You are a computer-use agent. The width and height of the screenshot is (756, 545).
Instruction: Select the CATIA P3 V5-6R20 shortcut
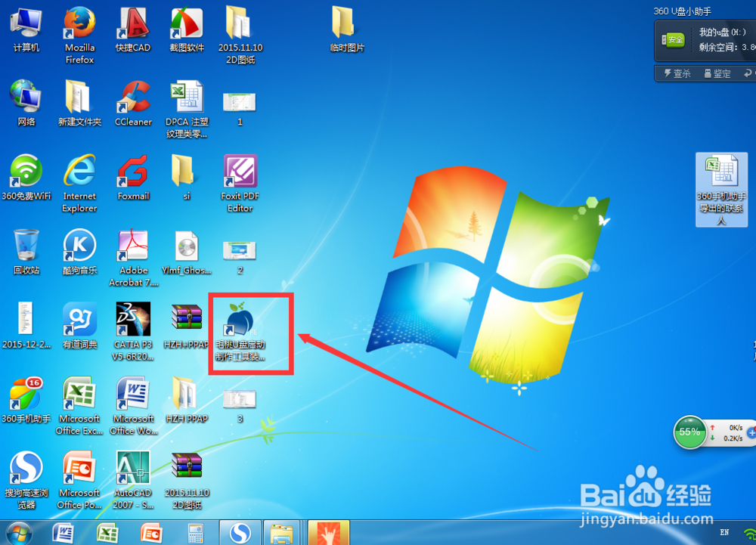click(133, 332)
